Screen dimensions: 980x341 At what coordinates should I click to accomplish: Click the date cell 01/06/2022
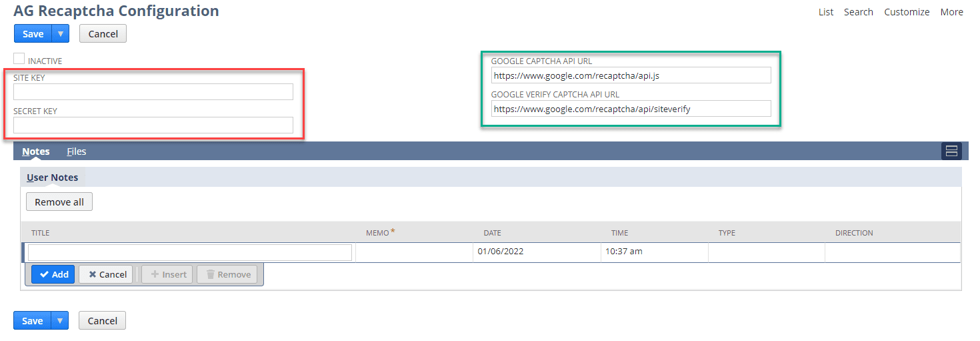pyautogui.click(x=537, y=252)
